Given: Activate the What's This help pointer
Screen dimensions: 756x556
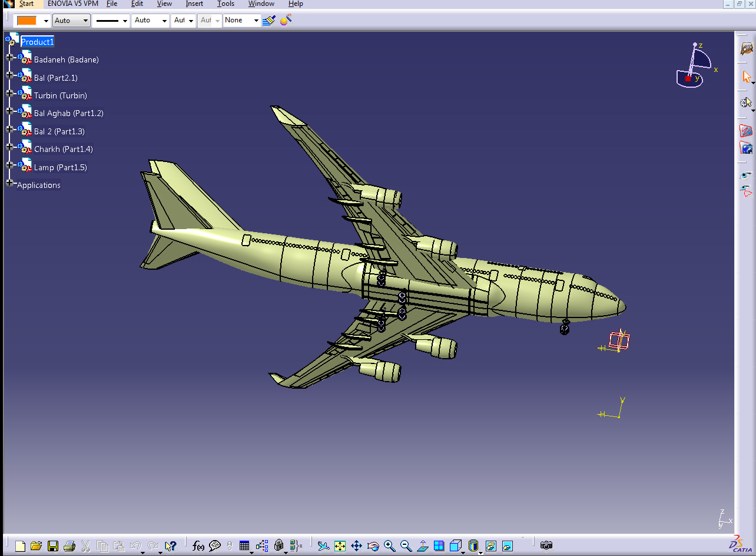Looking at the screenshot, I should click(x=171, y=546).
